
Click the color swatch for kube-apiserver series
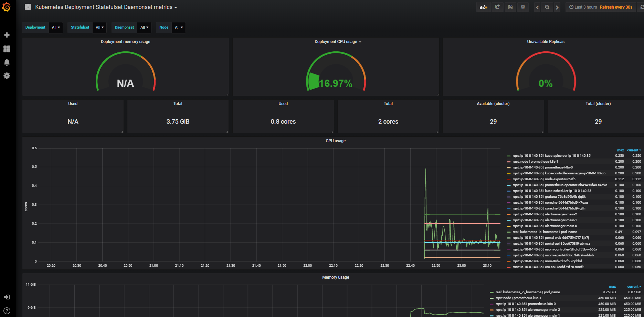tap(509, 156)
